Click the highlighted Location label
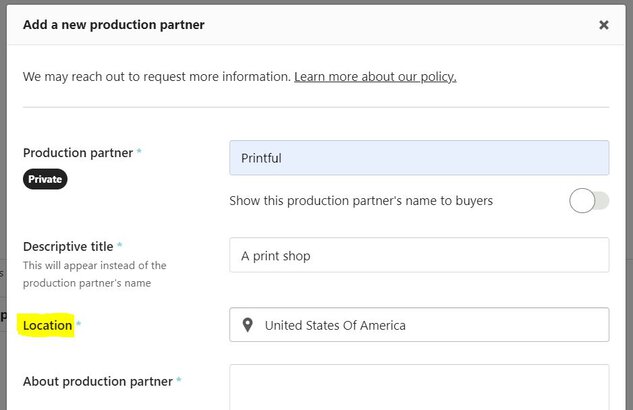 tap(47, 325)
